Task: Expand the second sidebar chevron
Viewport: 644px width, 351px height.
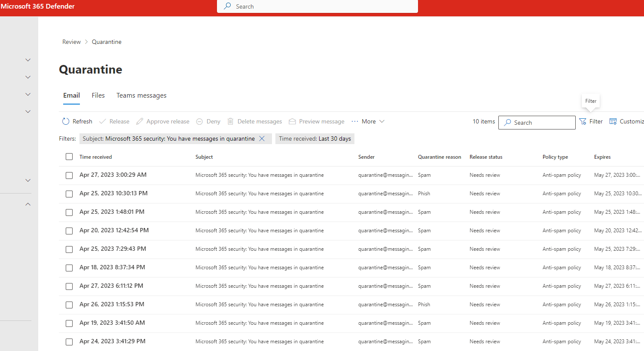Action: pyautogui.click(x=28, y=77)
